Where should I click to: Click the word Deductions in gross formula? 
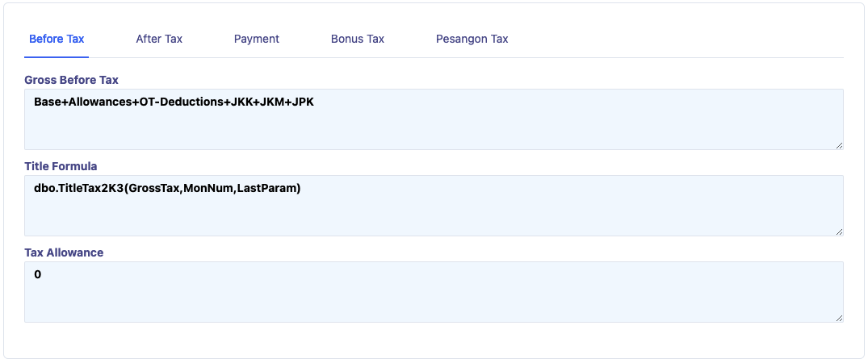[193, 102]
